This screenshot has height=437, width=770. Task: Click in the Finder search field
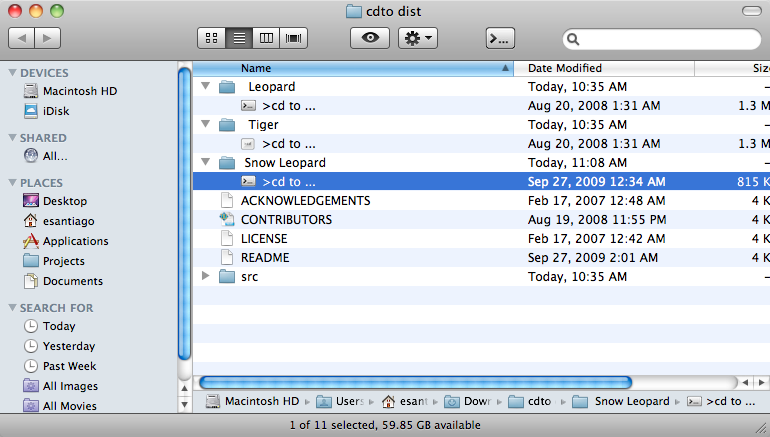665,39
